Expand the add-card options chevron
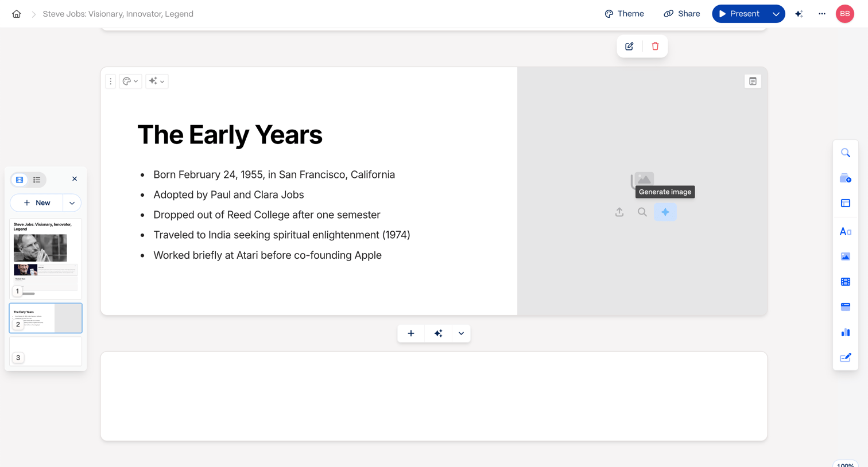This screenshot has height=467, width=868. click(461, 333)
